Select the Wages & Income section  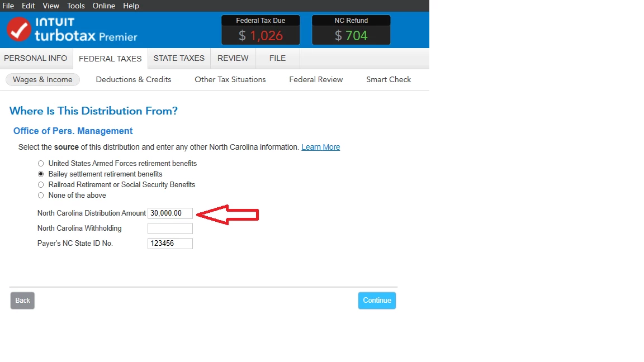(42, 80)
